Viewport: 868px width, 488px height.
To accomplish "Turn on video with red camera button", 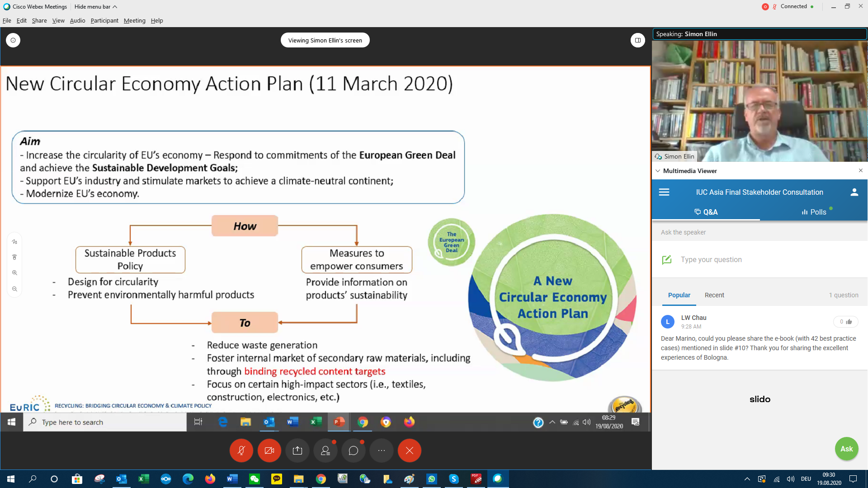I will point(269,450).
